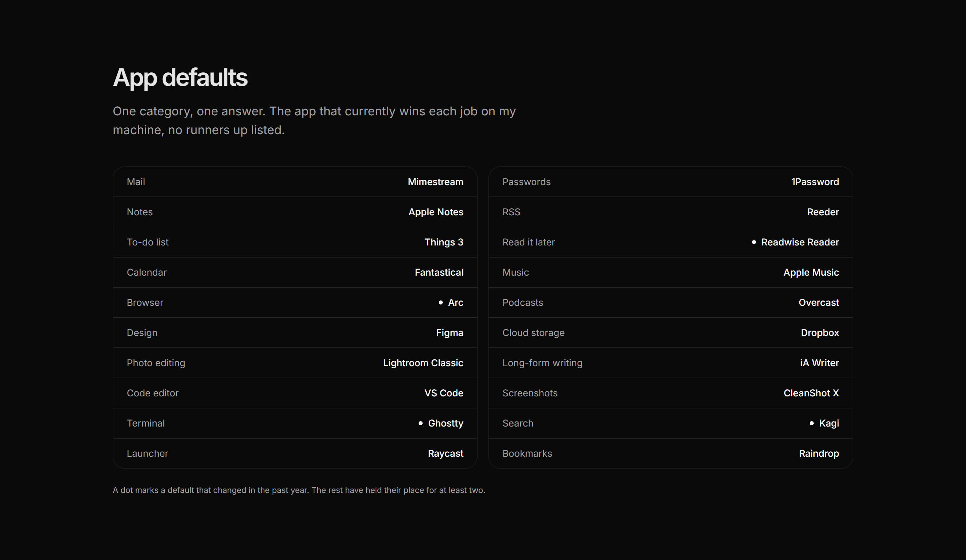Click the change dot beside Arc
This screenshot has height=560, width=966.
click(x=440, y=302)
